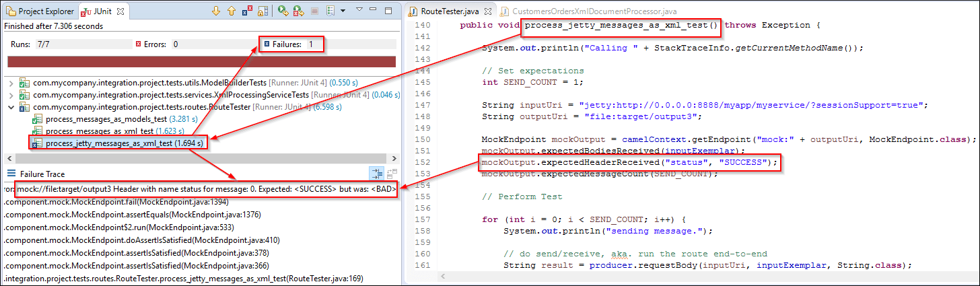Close the JUnit view tab

pos(120,11)
